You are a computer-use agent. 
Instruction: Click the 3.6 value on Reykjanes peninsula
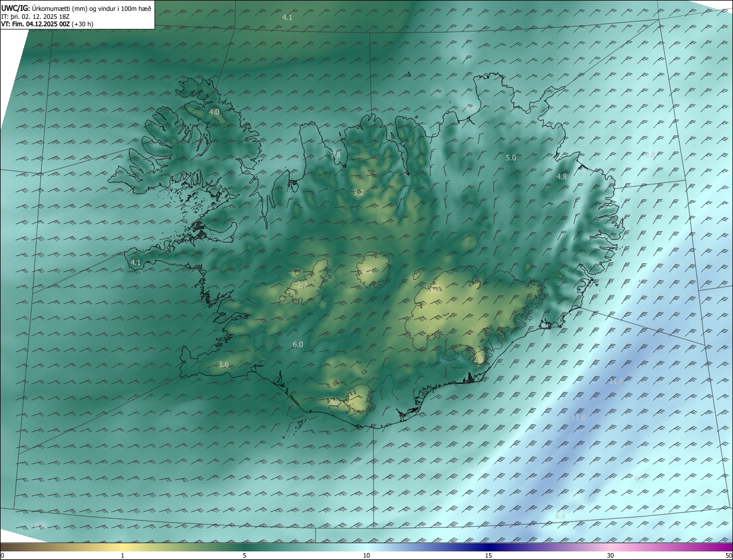223,364
